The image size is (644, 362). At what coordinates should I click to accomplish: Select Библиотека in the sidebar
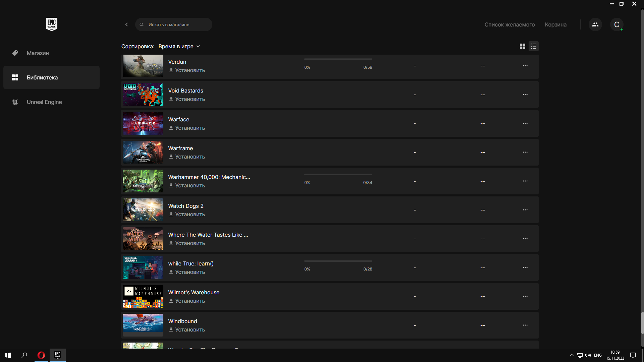[x=51, y=77]
